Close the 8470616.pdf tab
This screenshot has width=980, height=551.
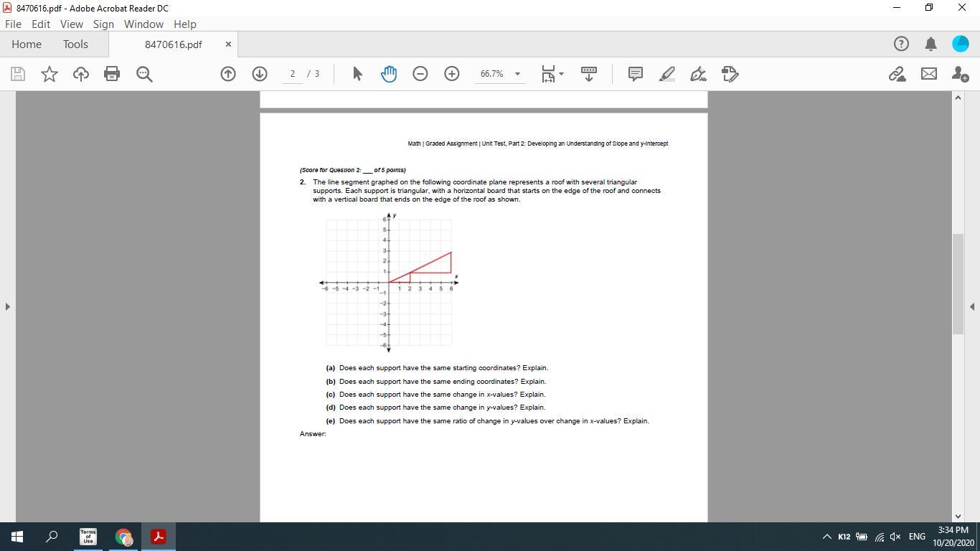click(228, 44)
